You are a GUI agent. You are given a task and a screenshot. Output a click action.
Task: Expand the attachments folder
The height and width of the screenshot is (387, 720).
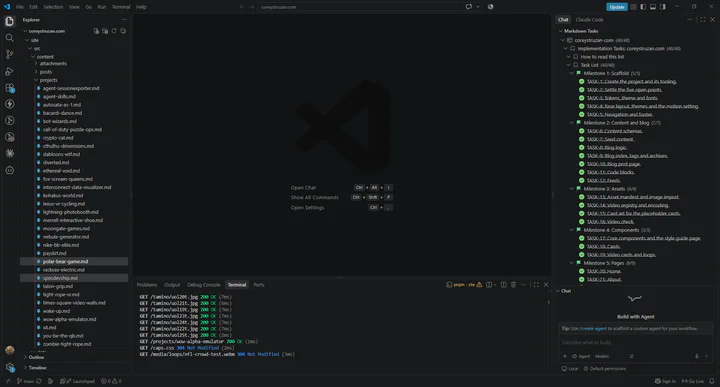pyautogui.click(x=36, y=64)
